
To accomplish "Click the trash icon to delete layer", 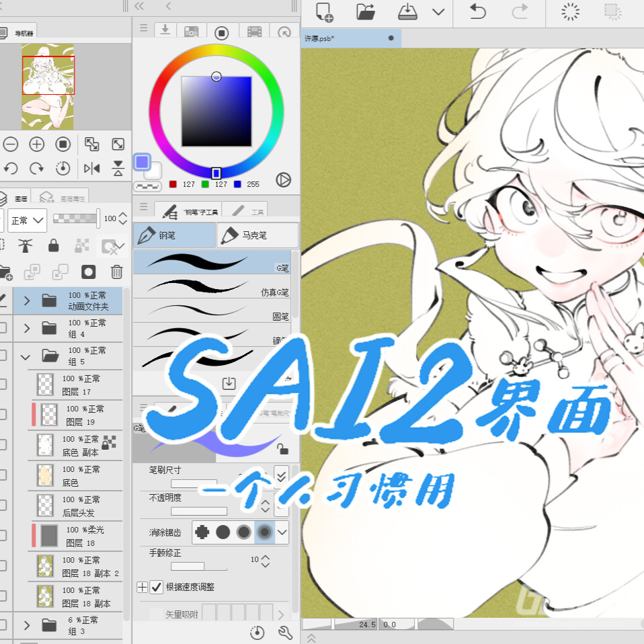I will (x=117, y=272).
